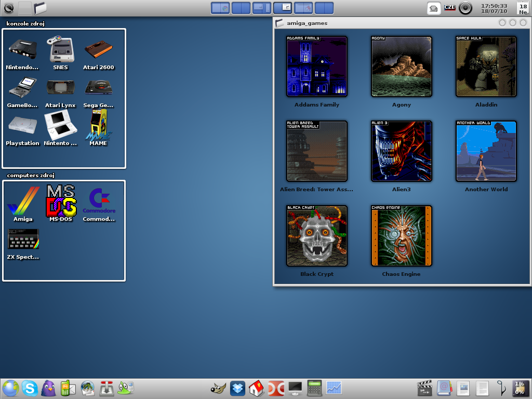This screenshot has width=532, height=399.
Task: Click the mobile phone and envelope icon
Action: pyautogui.click(x=68, y=388)
